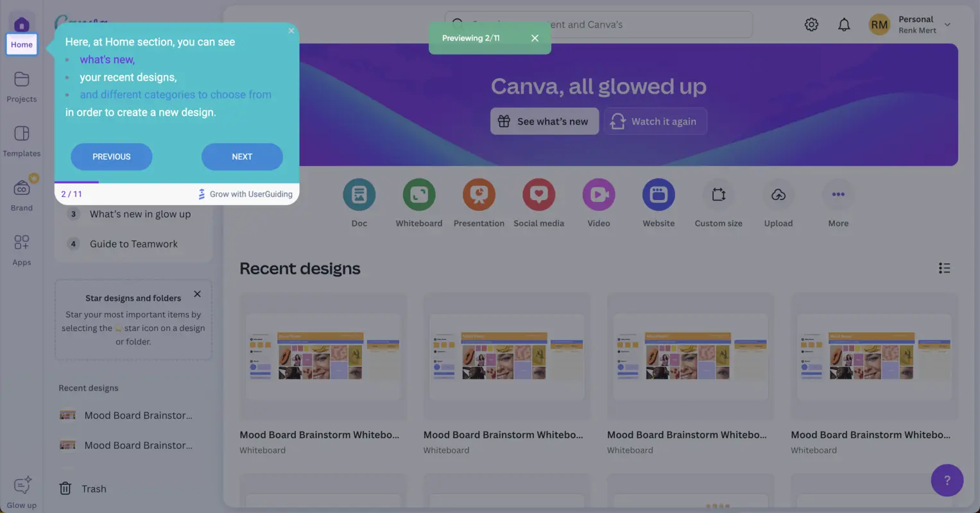Open the settings gear icon

pyautogui.click(x=811, y=24)
